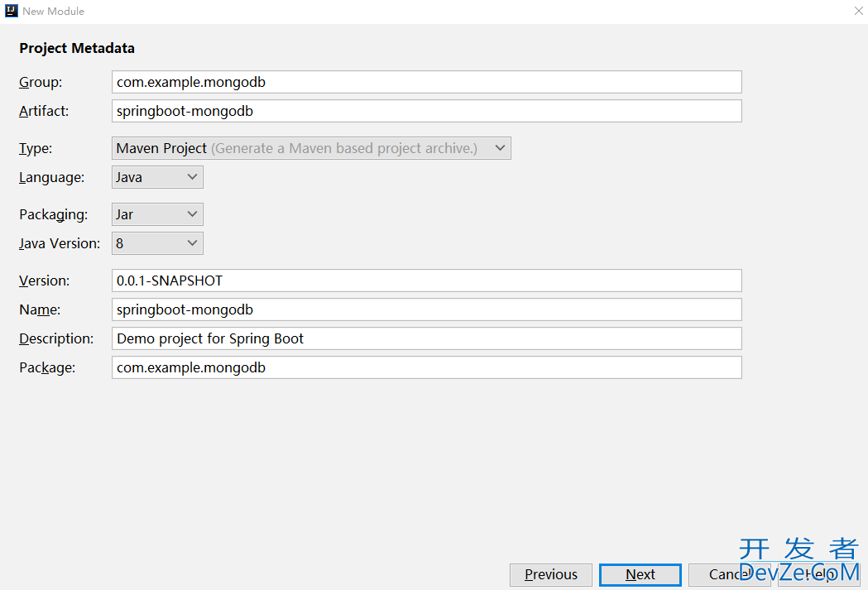Click the Language label
This screenshot has height=590, width=868.
51,177
